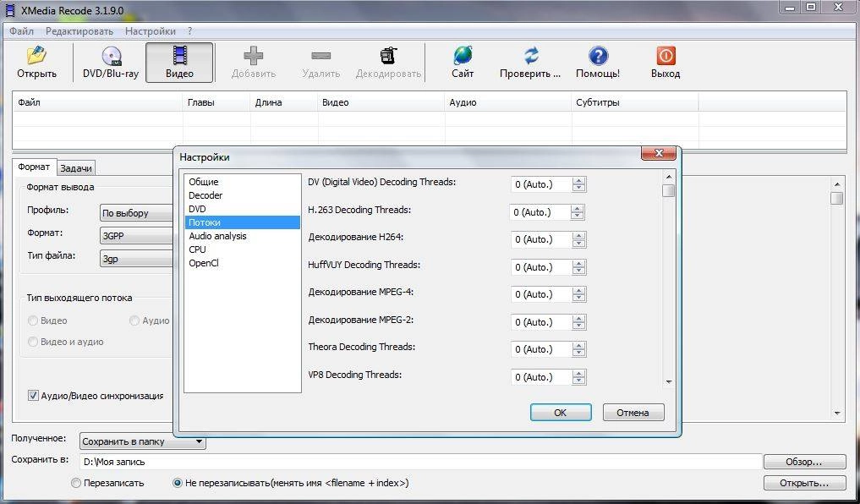860x504 pixels.
Task: Select DVD in settings list
Action: (242, 209)
